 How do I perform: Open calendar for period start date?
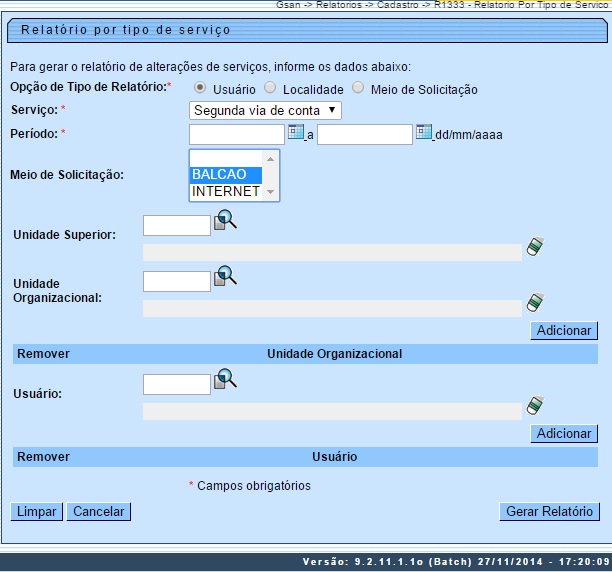(x=295, y=132)
